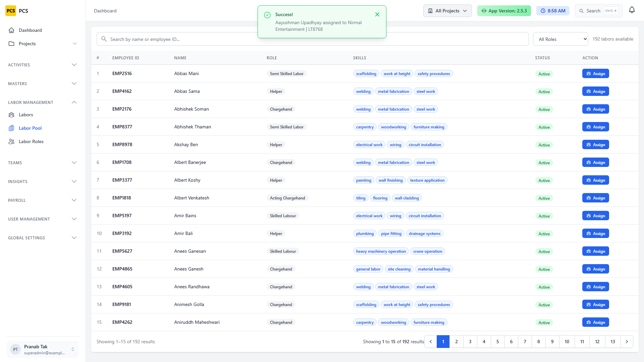This screenshot has width=644, height=362.
Task: Focus the search by name or employee ID field
Action: tap(313, 39)
